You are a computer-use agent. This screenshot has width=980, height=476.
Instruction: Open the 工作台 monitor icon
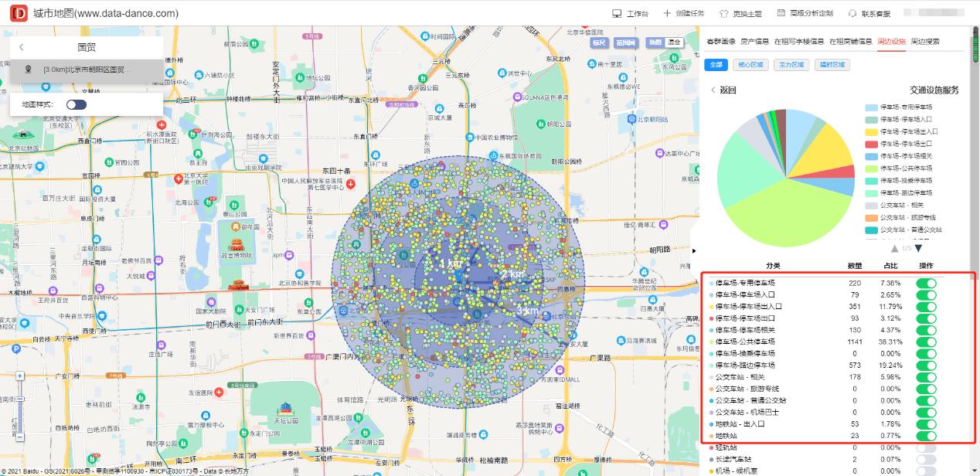617,14
